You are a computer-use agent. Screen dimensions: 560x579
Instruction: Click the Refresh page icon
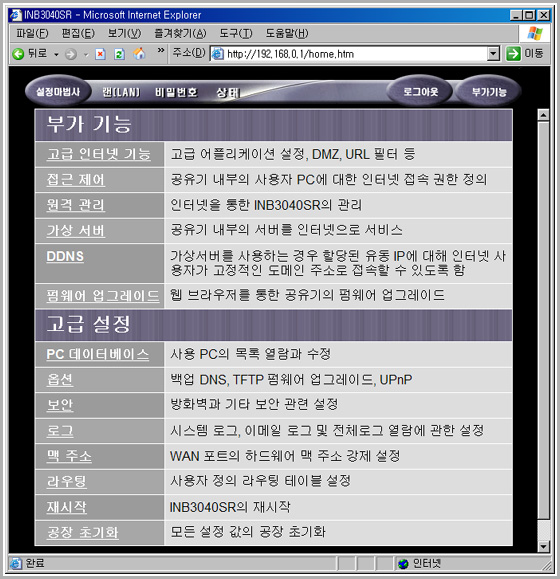point(119,54)
